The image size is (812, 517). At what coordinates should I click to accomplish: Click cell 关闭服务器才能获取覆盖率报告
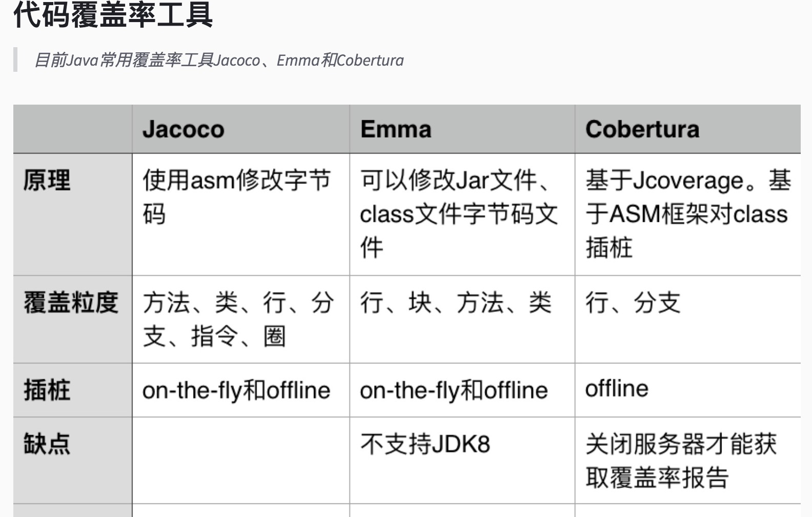point(688,460)
